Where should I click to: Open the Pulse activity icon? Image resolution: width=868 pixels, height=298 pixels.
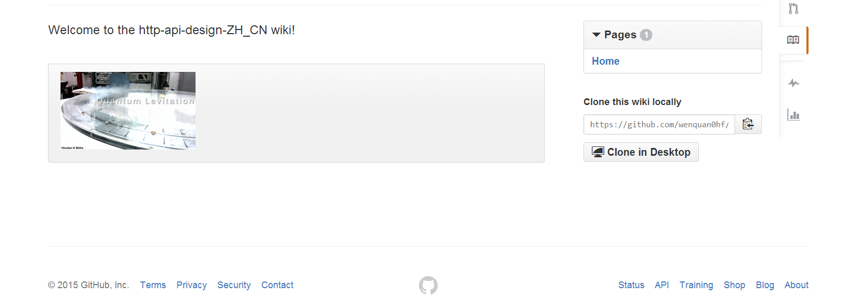pyautogui.click(x=794, y=83)
